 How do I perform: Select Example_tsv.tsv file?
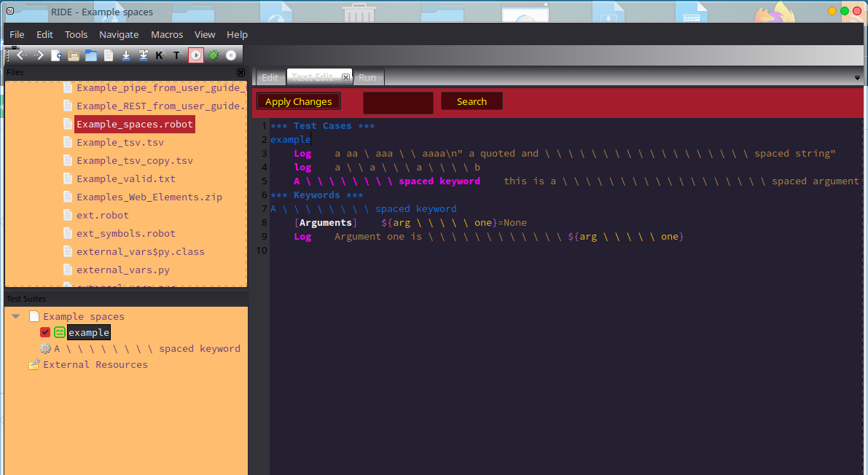120,142
